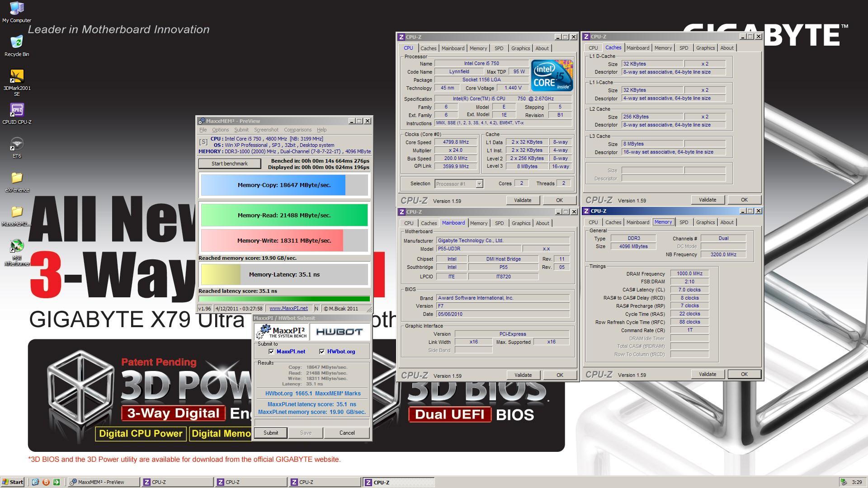Image resolution: width=868 pixels, height=488 pixels.
Task: Select Mainboard tab in Caches CPU-Z window
Action: pyautogui.click(x=638, y=48)
